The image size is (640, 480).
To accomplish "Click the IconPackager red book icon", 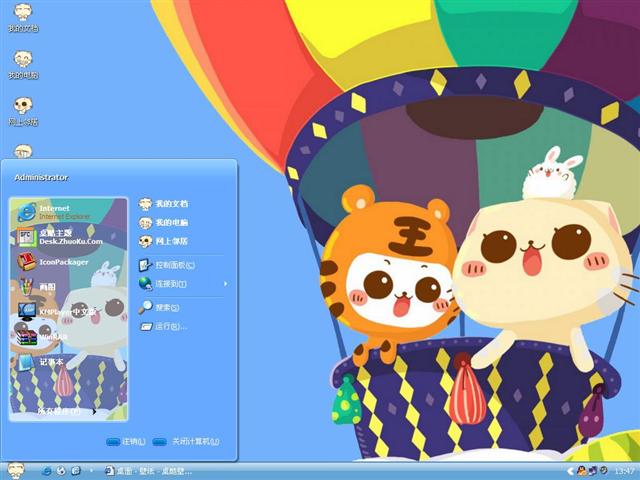I will pyautogui.click(x=27, y=262).
